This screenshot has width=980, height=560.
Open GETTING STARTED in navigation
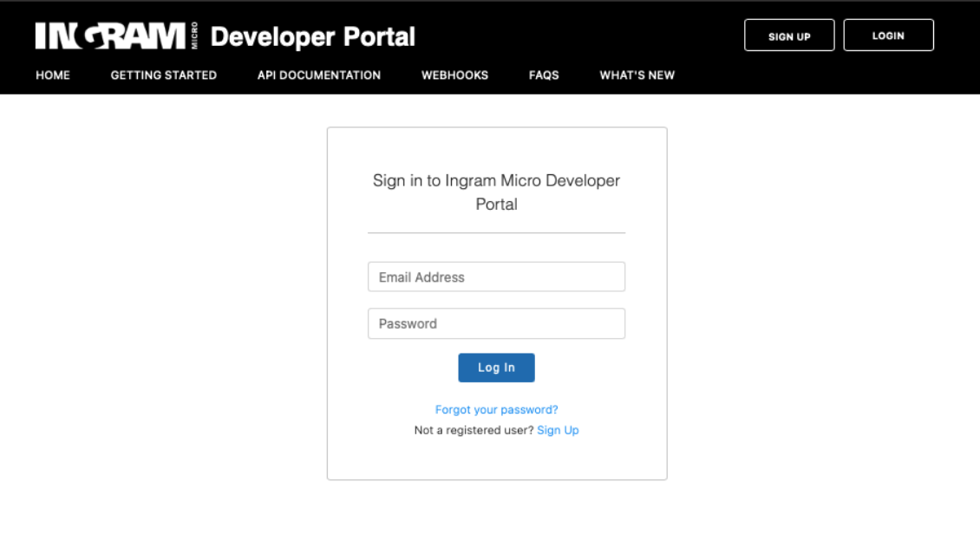tap(164, 75)
